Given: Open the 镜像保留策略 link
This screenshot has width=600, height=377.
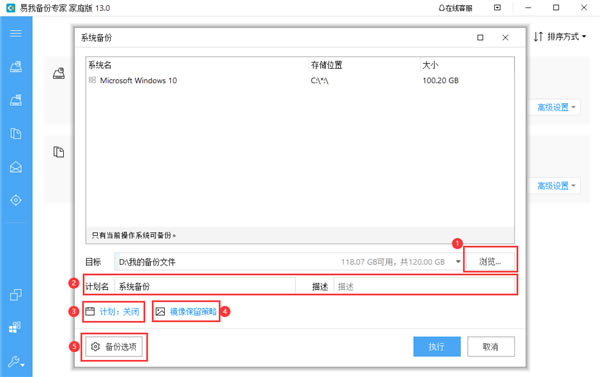Looking at the screenshot, I should tap(186, 312).
